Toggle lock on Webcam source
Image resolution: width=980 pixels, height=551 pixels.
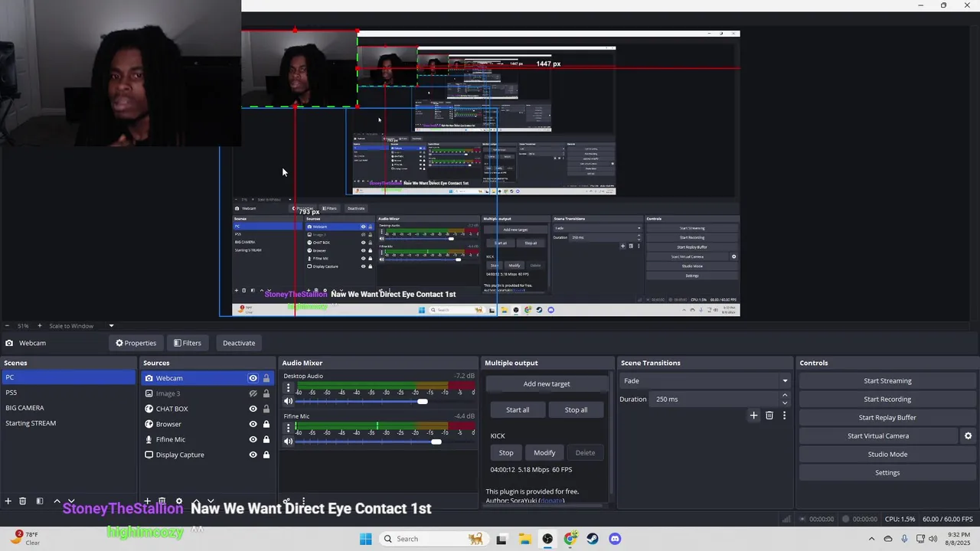point(266,378)
